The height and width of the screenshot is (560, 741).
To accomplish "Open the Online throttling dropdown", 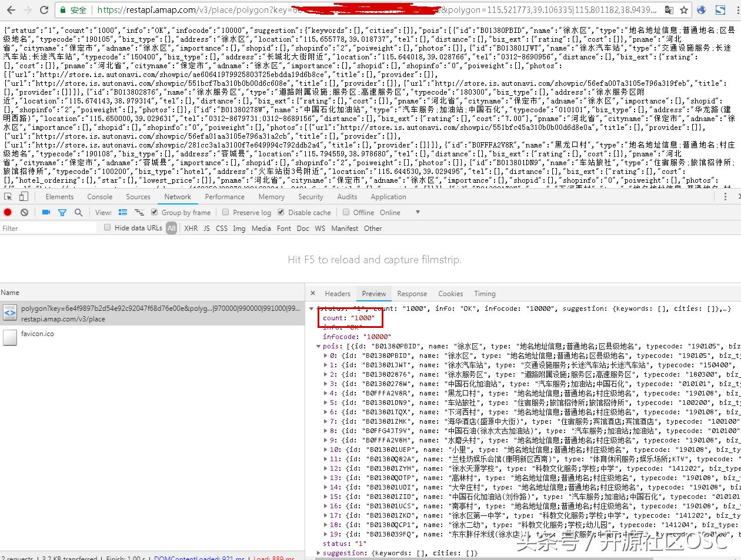I will point(400,212).
